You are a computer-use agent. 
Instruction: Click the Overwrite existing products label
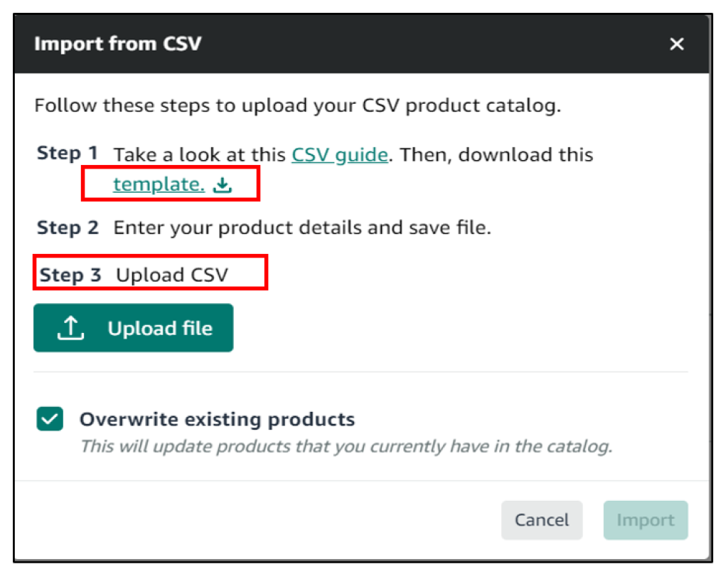(x=217, y=419)
